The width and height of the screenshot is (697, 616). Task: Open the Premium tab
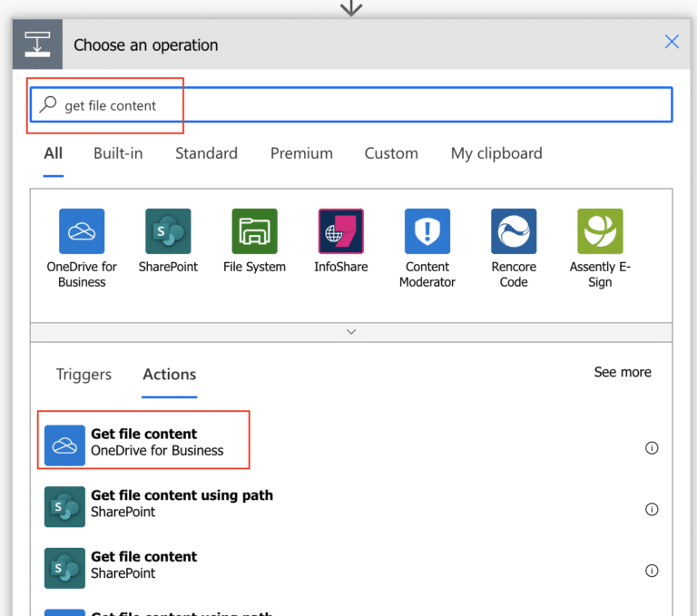301,153
